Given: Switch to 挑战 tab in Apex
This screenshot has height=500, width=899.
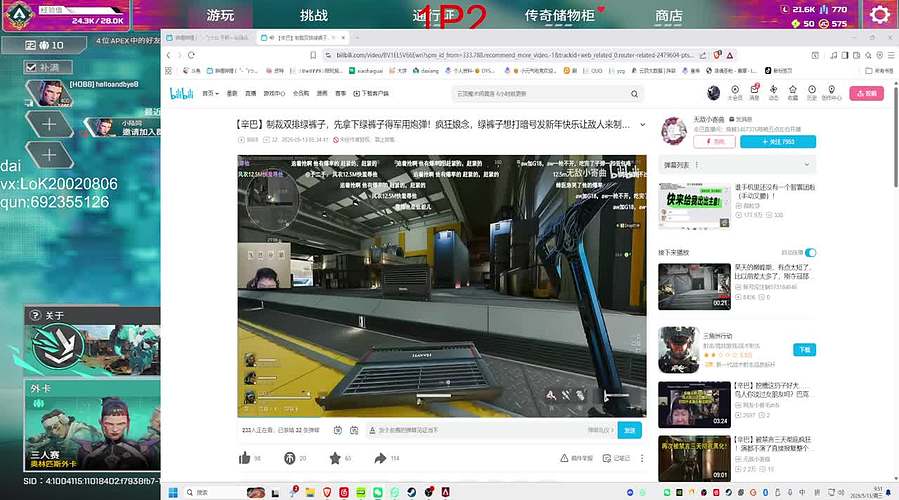Looking at the screenshot, I should 314,15.
